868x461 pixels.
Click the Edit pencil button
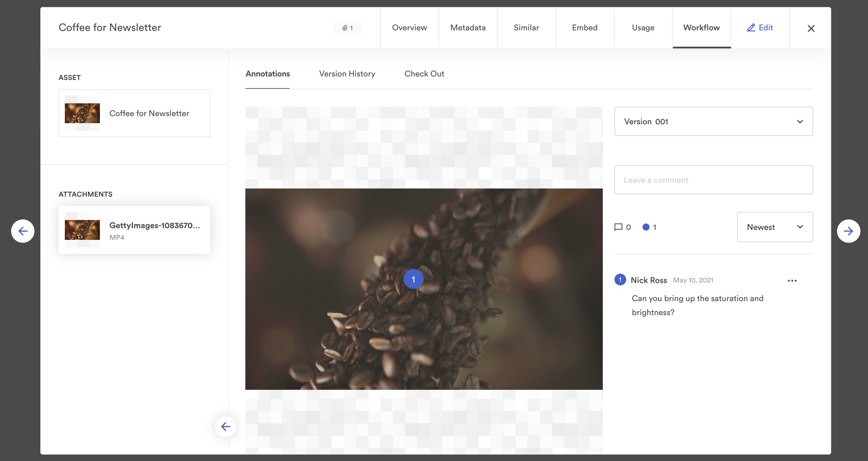(x=760, y=28)
